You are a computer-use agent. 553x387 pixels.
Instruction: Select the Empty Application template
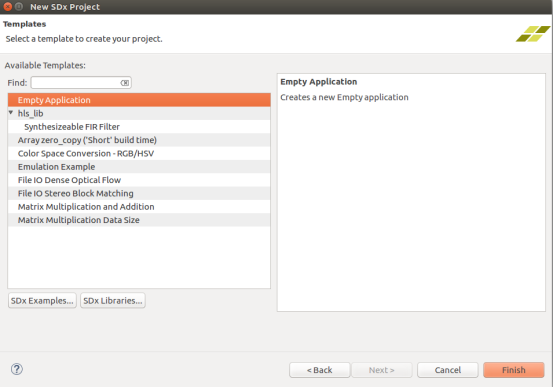tap(139, 100)
